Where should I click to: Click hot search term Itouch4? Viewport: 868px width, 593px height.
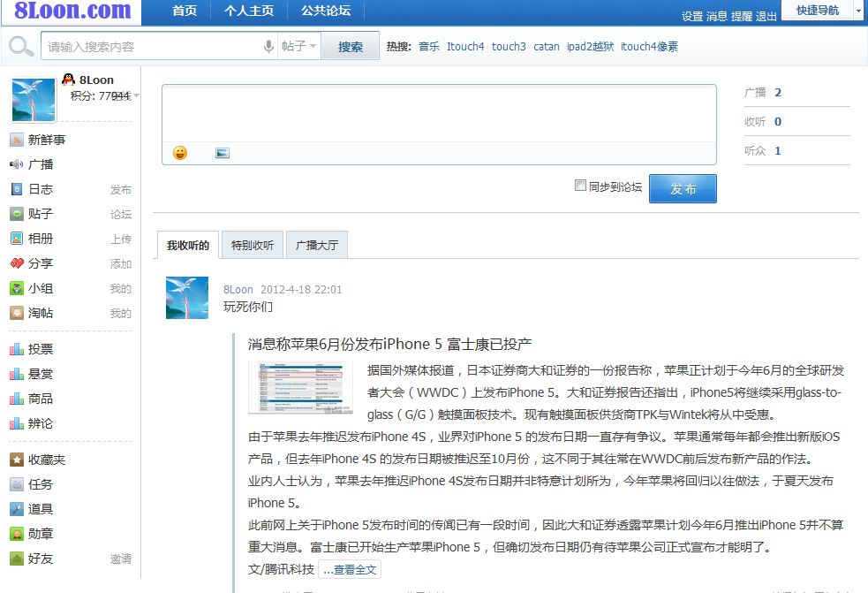tap(465, 47)
